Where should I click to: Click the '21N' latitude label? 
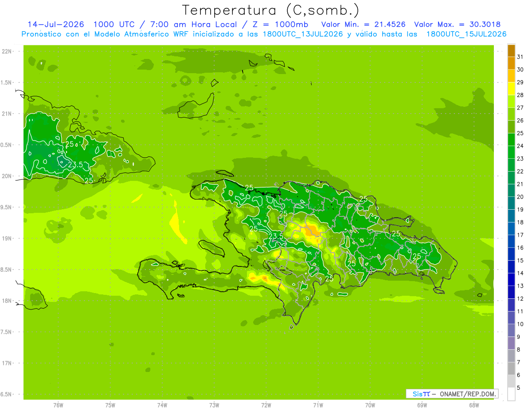[x=8, y=114]
